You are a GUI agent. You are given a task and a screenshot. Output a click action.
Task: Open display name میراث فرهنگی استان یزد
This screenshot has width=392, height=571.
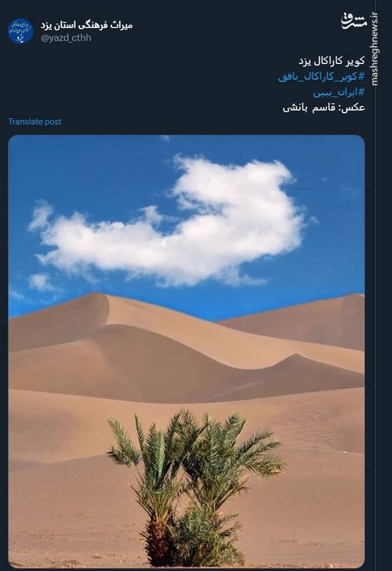coord(86,25)
